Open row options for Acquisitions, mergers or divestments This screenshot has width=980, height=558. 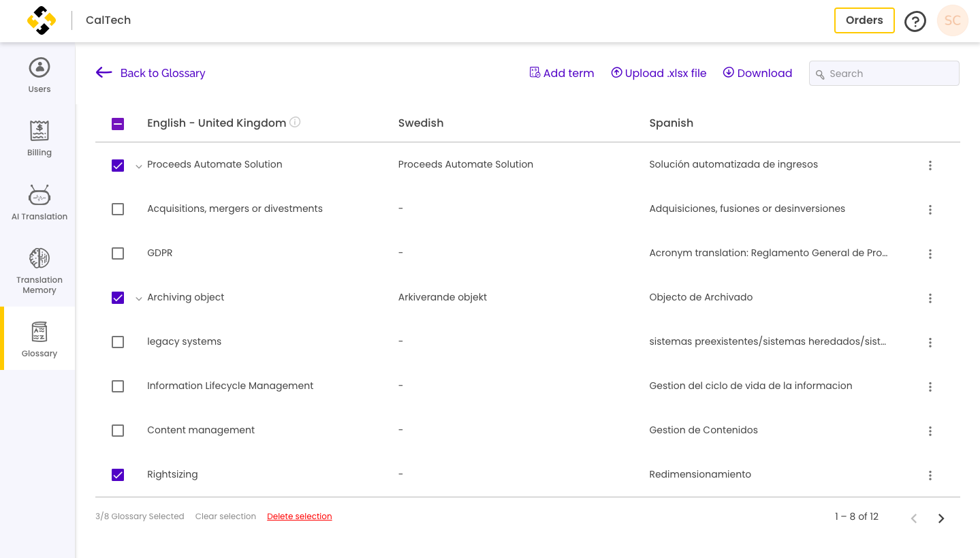pyautogui.click(x=930, y=210)
